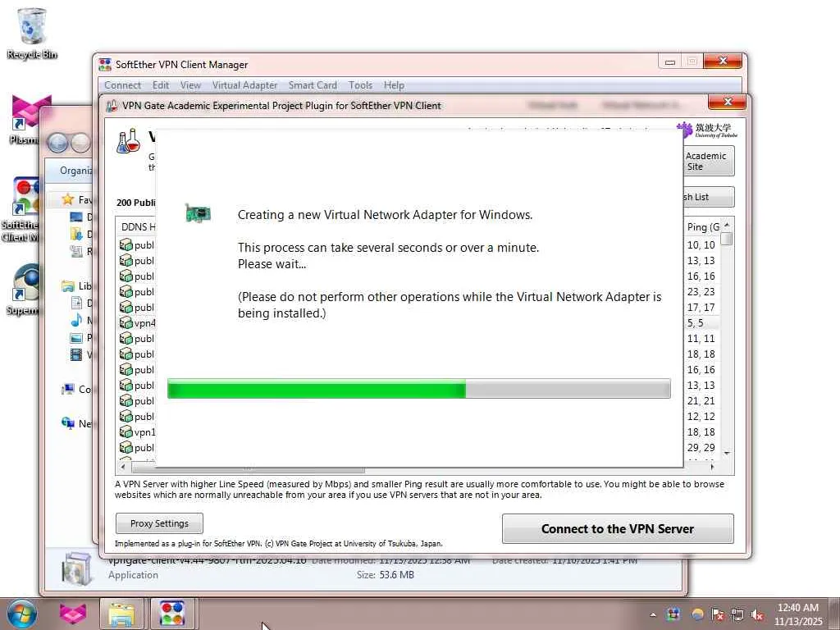Click the Organize dropdown in Explorer
The height and width of the screenshot is (630, 840).
point(76,171)
